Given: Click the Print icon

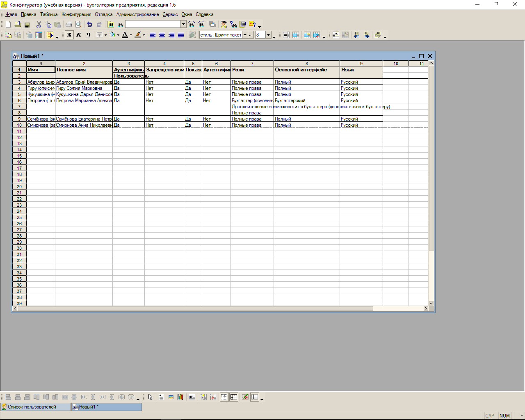Looking at the screenshot, I should coord(69,25).
